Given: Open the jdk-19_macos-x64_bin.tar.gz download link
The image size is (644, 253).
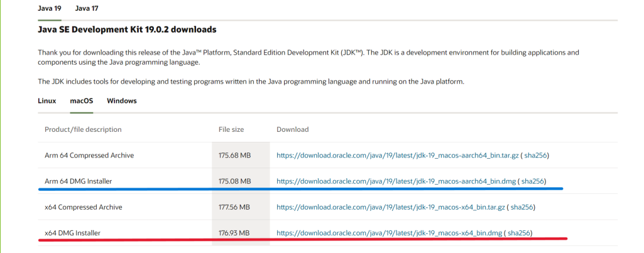Looking at the screenshot, I should tap(391, 207).
